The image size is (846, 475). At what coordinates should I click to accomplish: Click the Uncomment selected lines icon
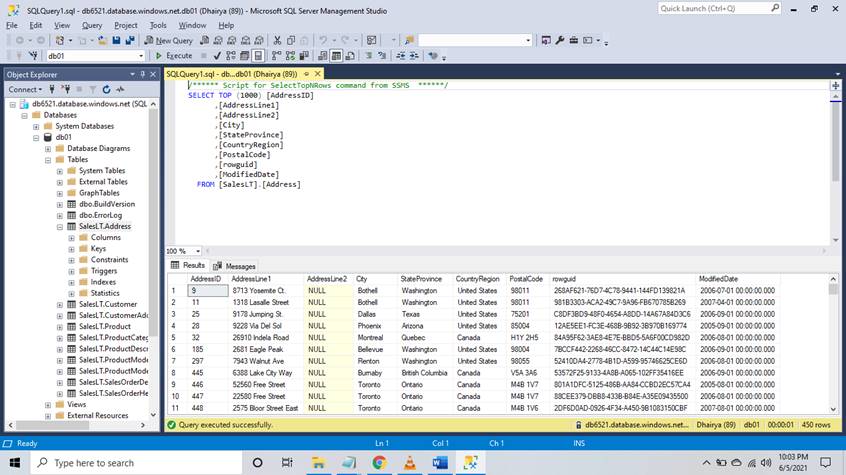pyautogui.click(x=382, y=56)
